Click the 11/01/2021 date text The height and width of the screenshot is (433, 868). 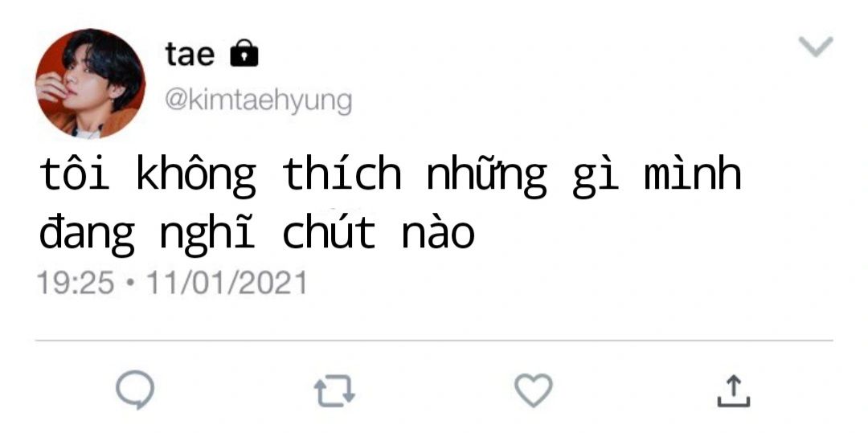[226, 283]
